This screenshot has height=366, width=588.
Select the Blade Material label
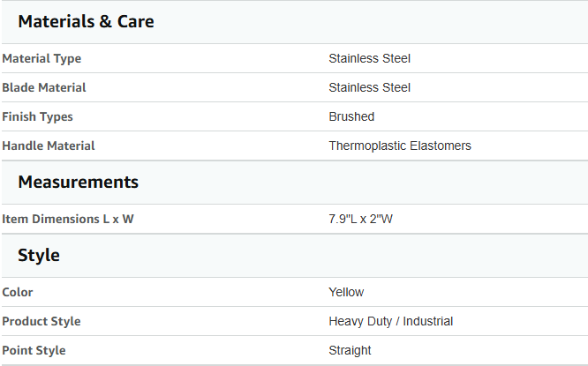[x=44, y=87]
